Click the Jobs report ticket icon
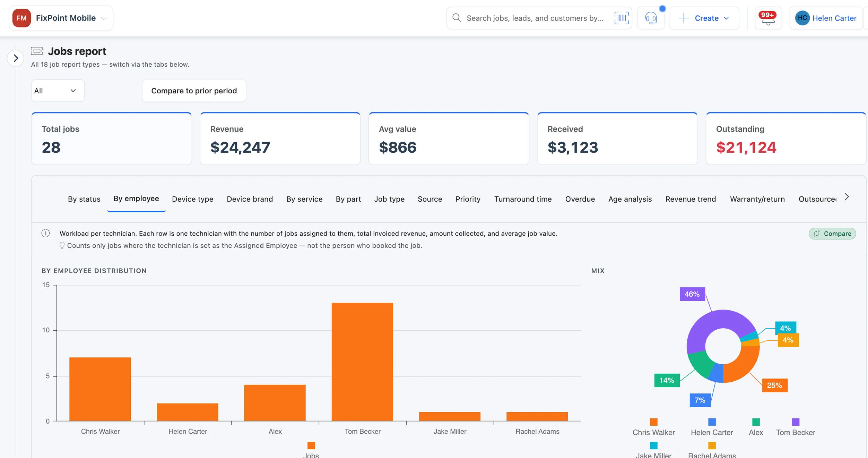This screenshot has width=868, height=458. point(37,51)
